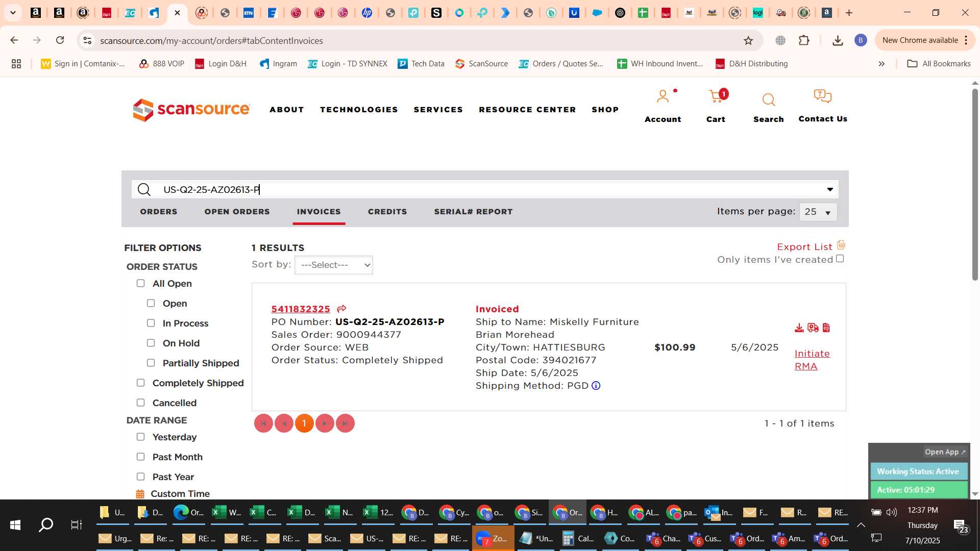Open the Shop menu link
The height and width of the screenshot is (551, 980).
[605, 110]
